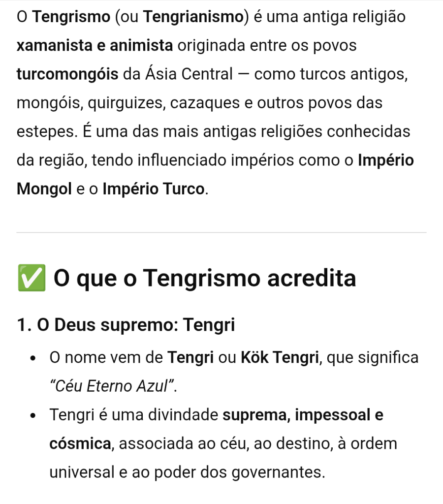The width and height of the screenshot is (443, 504).
Task: Select the bold phrase "xamanista e animista"
Action: 95,46
